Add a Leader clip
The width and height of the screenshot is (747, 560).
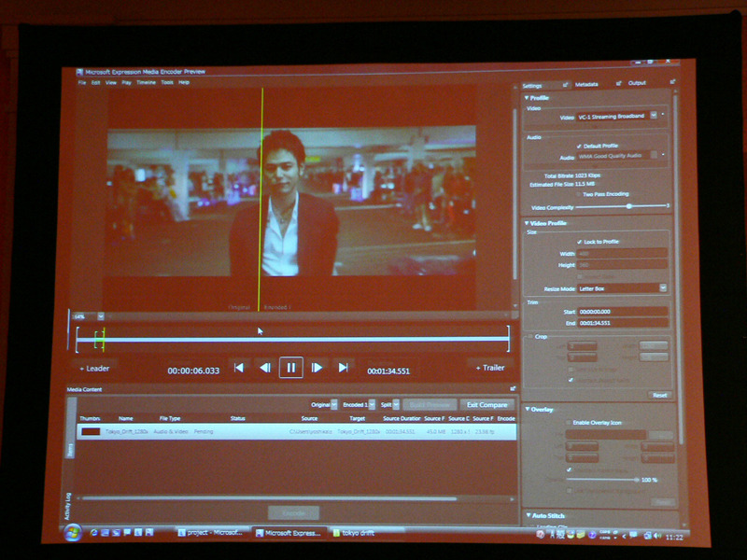point(94,369)
